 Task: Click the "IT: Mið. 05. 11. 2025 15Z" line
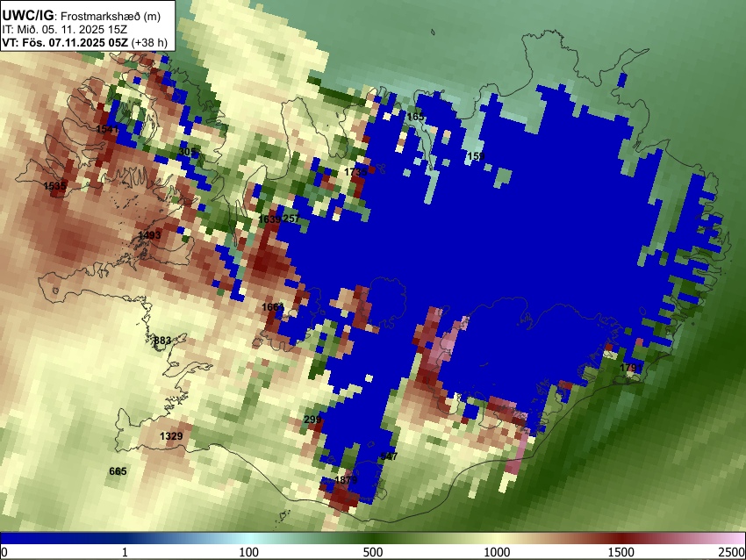tap(64, 30)
